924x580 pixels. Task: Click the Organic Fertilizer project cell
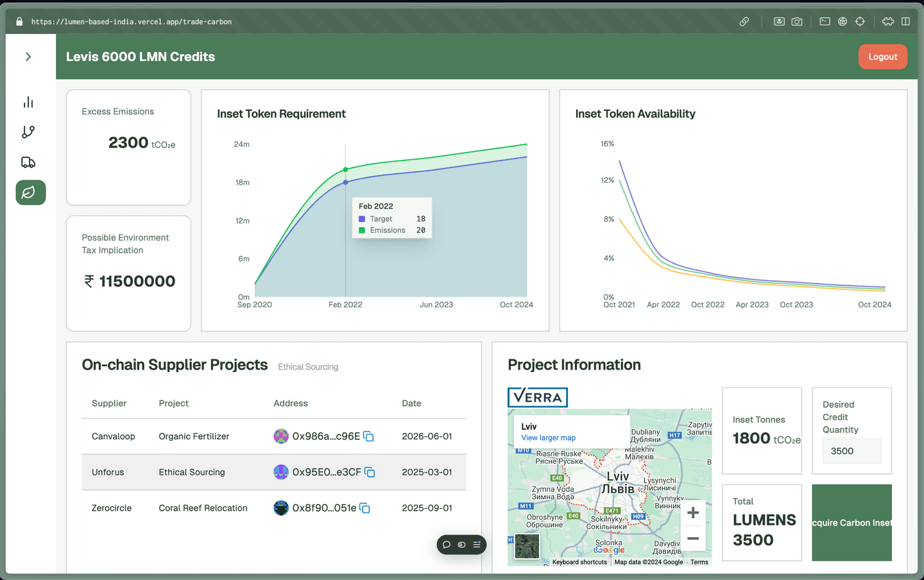[x=194, y=436]
